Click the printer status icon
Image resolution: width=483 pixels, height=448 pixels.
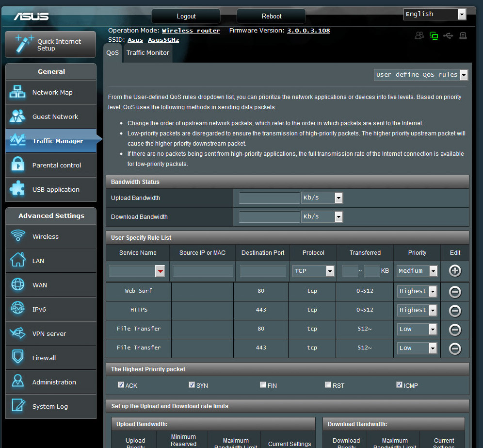click(x=463, y=36)
